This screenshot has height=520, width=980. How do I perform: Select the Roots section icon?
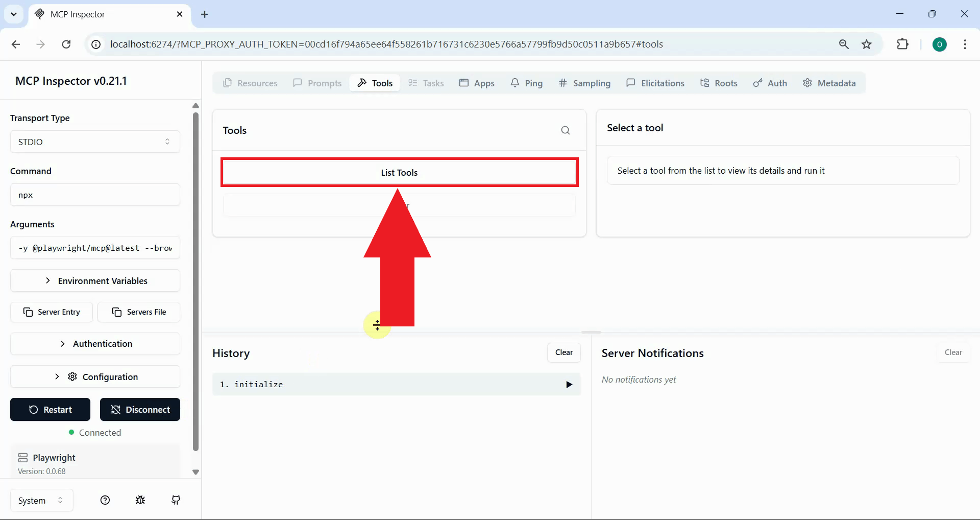pyautogui.click(x=705, y=83)
